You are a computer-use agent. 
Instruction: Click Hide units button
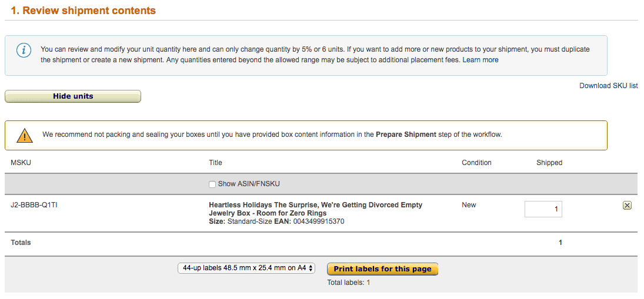[73, 96]
